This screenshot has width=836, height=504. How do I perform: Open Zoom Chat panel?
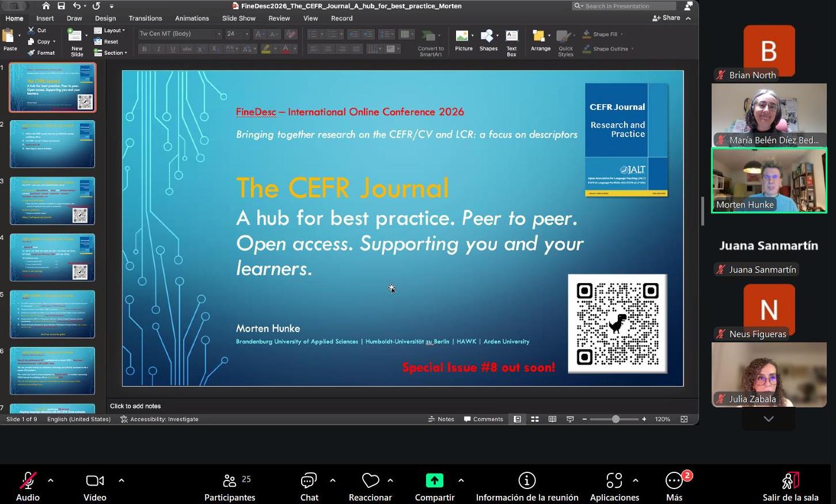pos(309,486)
